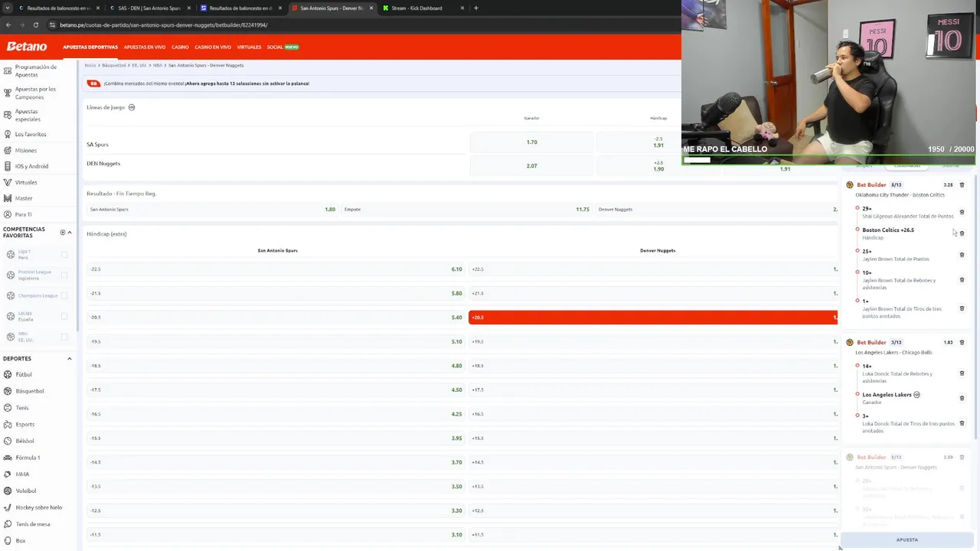Reload the browser page
The image size is (980, 551).
click(x=35, y=24)
